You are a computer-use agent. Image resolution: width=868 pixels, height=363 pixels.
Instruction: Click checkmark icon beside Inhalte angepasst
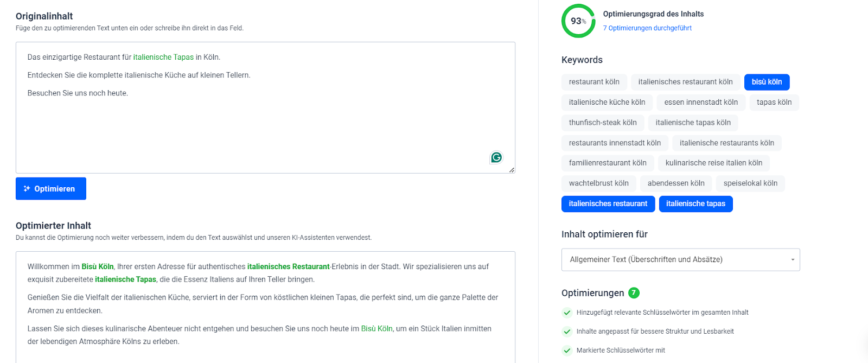click(567, 332)
